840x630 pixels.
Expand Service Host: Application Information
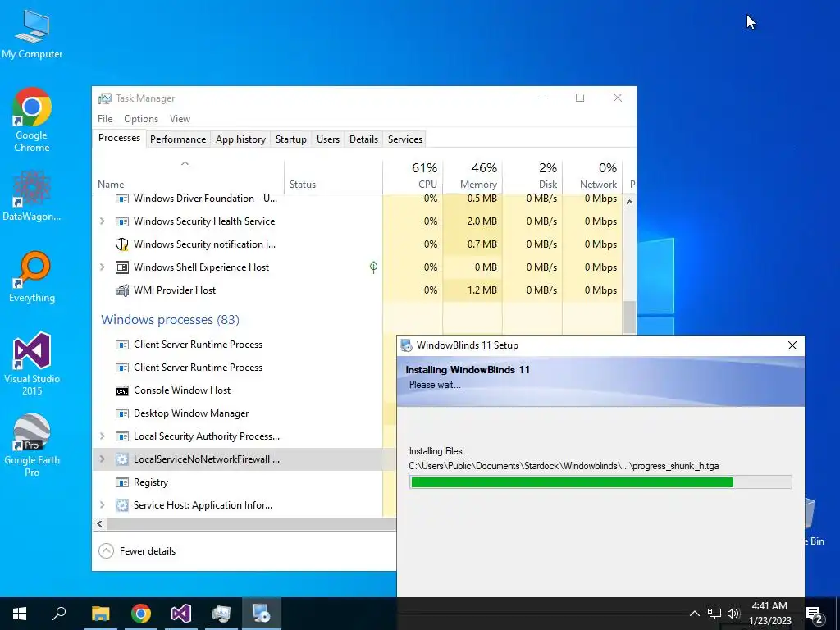coord(103,505)
